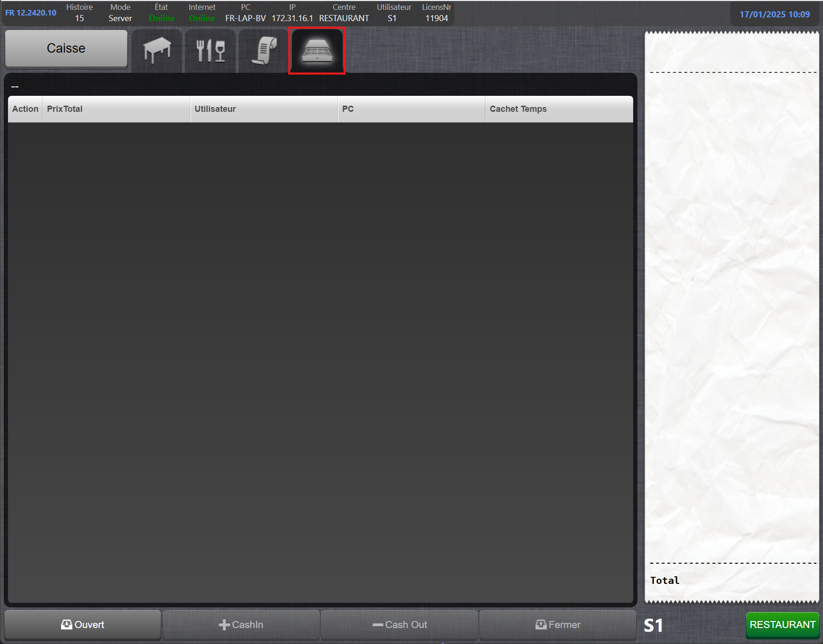Viewport: 823px width, 644px height.
Task: Click the Fermer drawer button
Action: point(558,625)
